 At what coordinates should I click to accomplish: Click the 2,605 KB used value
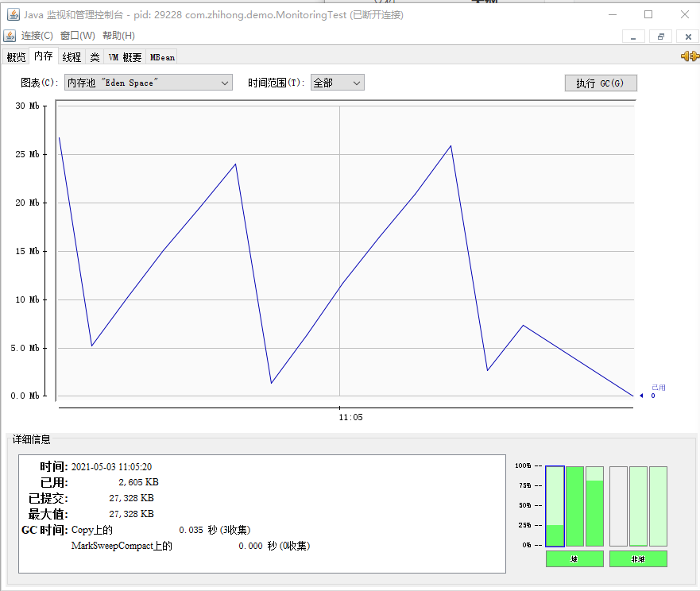[x=138, y=482]
